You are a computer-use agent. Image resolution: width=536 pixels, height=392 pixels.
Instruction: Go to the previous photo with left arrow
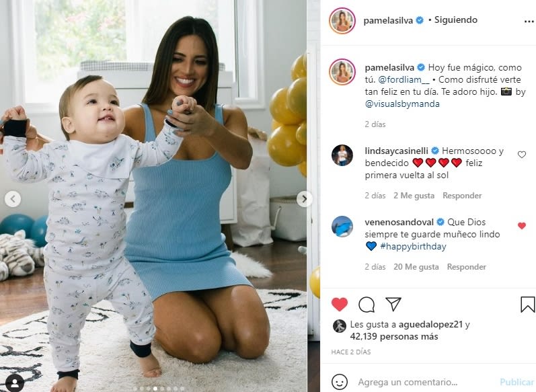[x=13, y=199]
